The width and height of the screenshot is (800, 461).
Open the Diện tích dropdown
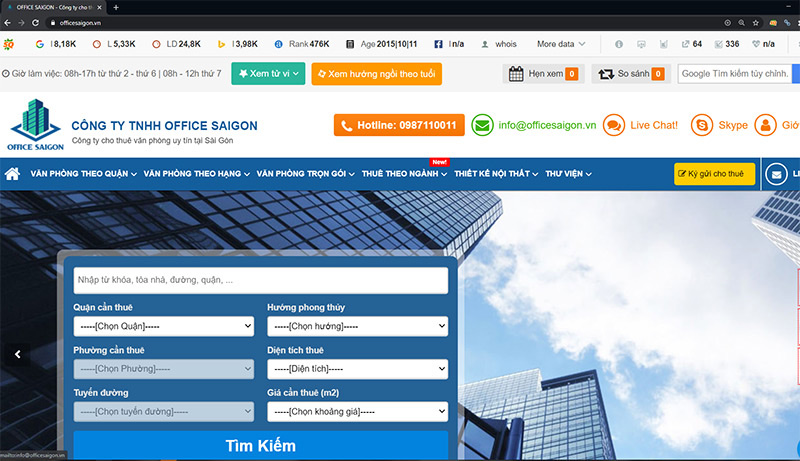point(358,369)
